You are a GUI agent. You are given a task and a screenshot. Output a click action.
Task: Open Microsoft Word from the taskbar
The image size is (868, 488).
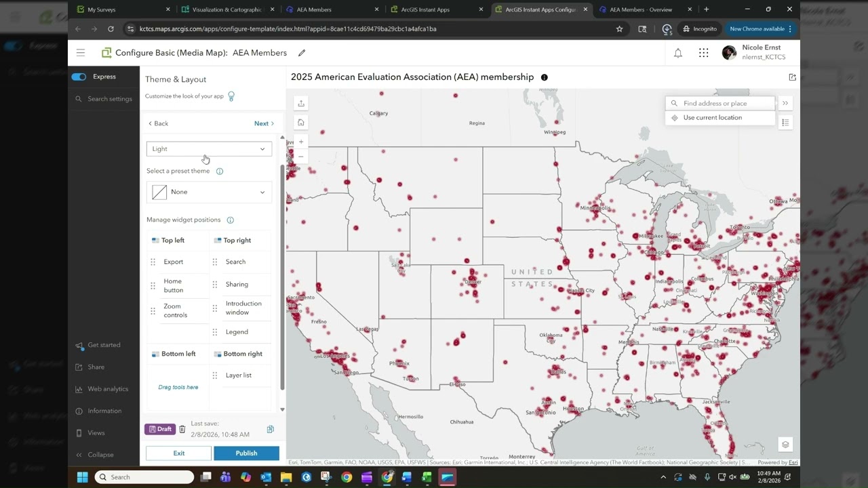tap(407, 477)
